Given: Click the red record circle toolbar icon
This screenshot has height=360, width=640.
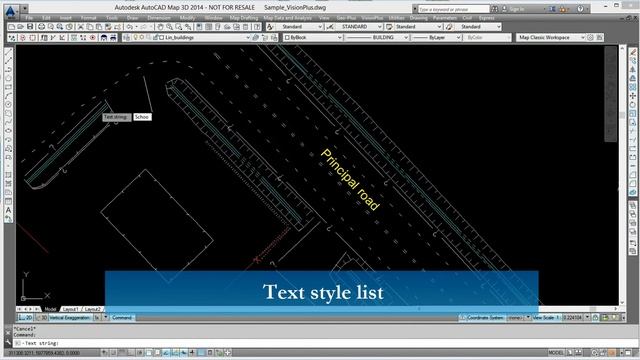Looking at the screenshot, I should coord(93,38).
